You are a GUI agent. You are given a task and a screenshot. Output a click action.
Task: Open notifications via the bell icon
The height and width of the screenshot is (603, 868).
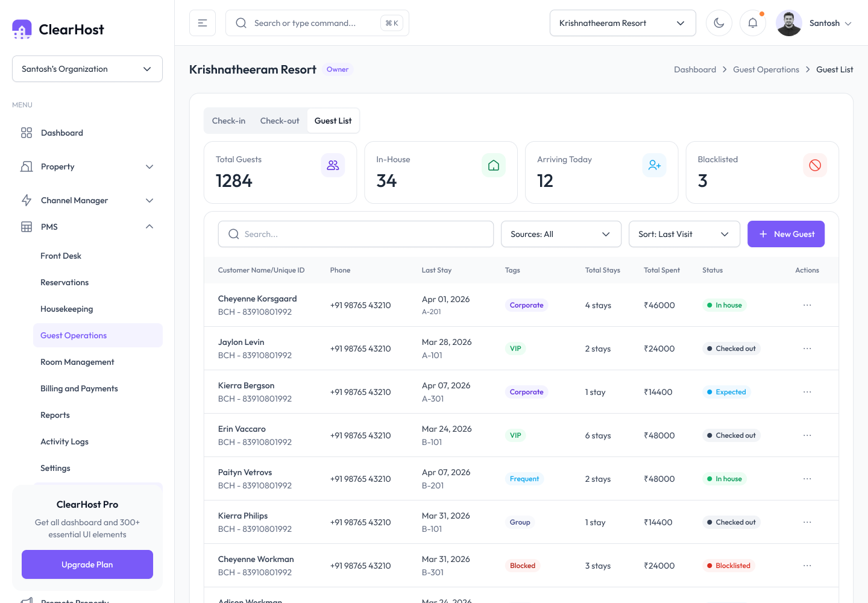click(753, 23)
